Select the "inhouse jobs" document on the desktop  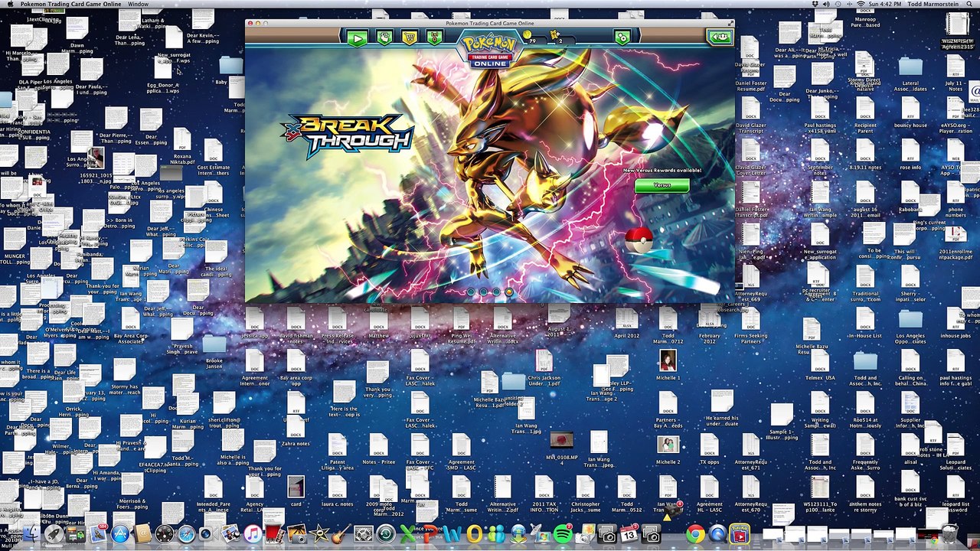(955, 323)
